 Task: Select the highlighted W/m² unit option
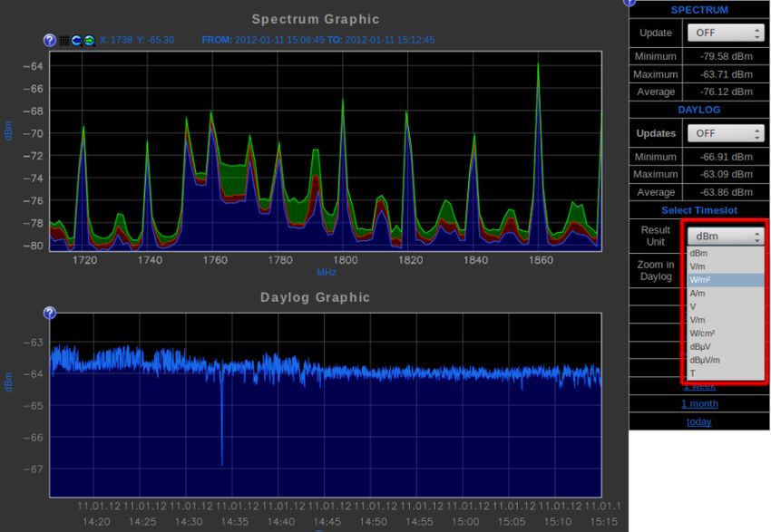726,280
